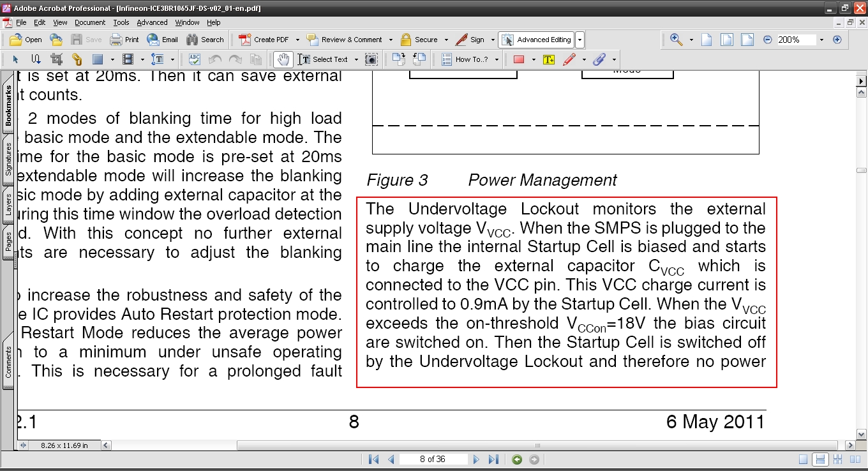The width and height of the screenshot is (868, 471).
Task: Click the Print button in the toolbar
Action: point(124,40)
